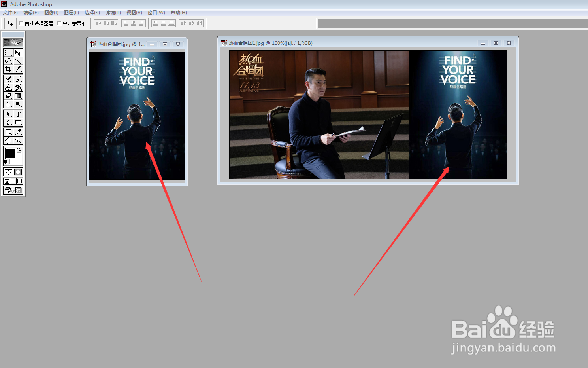
Task: Click Distribute Vertical Centers button
Action: pyautogui.click(x=164, y=23)
